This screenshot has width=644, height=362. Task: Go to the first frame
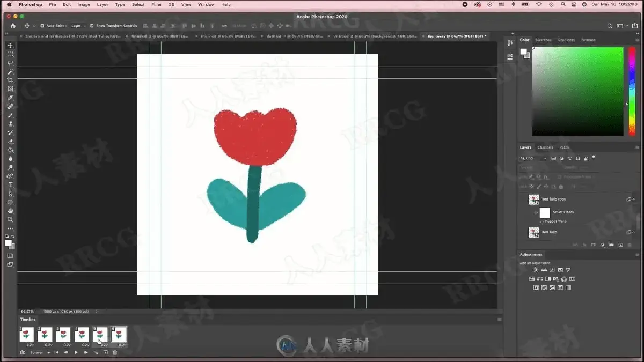click(x=56, y=352)
